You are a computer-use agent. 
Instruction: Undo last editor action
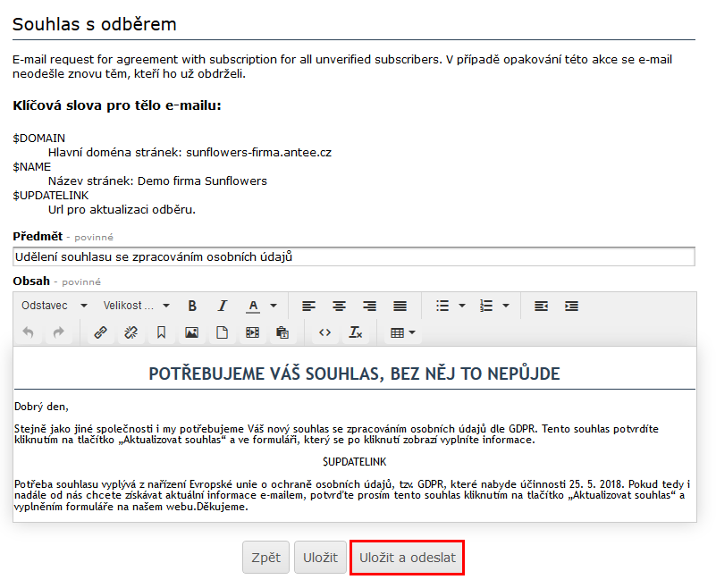pos(28,332)
